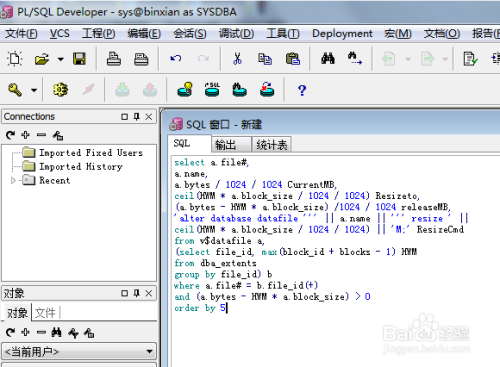Select the SQL tab in the SQL window
The height and width of the screenshot is (367, 500).
point(189,144)
